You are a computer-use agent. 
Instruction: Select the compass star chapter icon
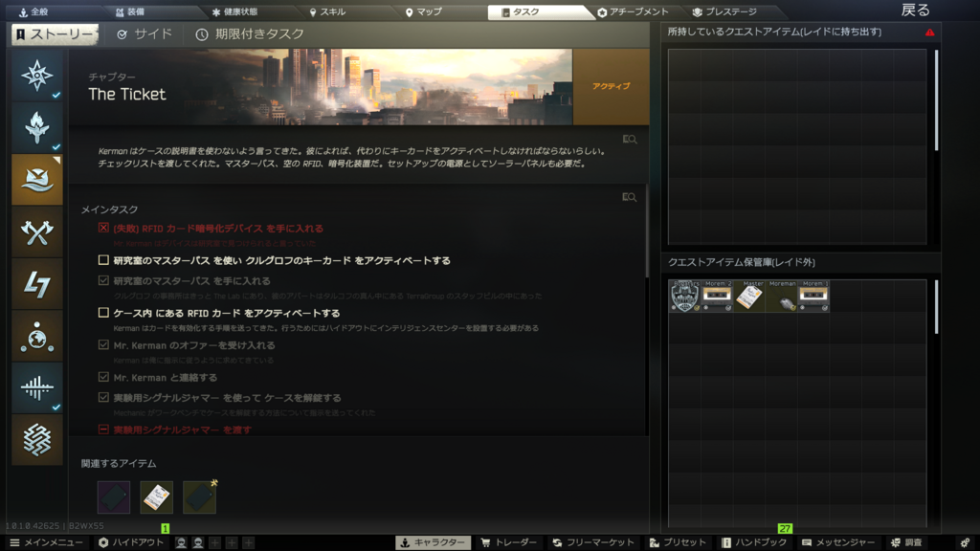click(x=36, y=76)
